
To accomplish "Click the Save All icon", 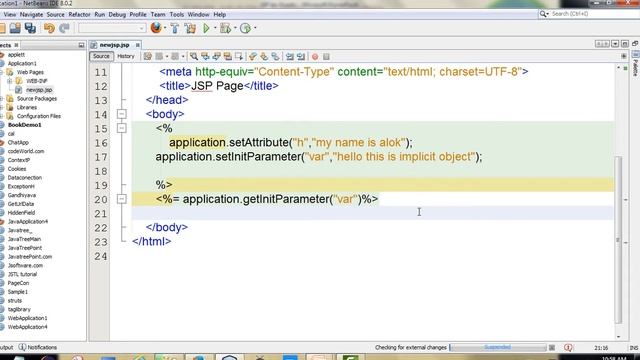I will pyautogui.click(x=30, y=28).
